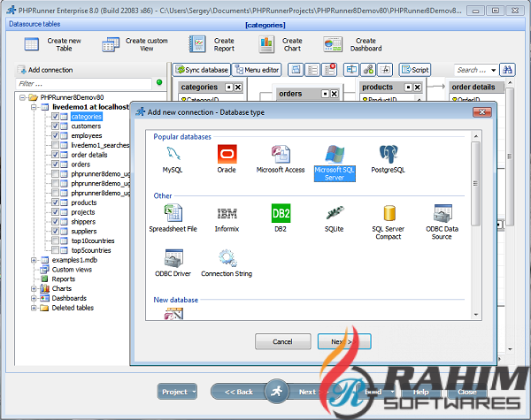Click the green status dot beside Filter
Viewport: 531px width, 420px height.
[x=159, y=82]
